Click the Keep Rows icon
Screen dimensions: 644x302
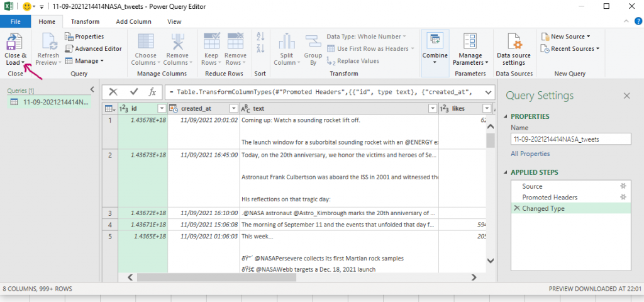pos(211,43)
